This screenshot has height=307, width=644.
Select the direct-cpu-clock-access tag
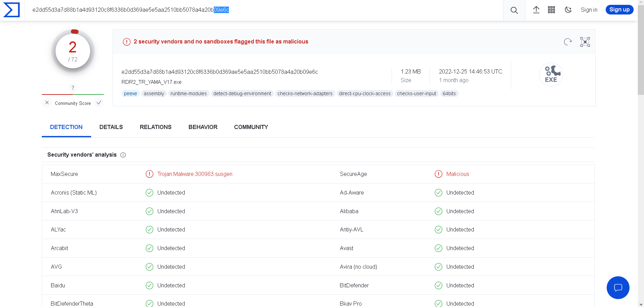click(365, 93)
